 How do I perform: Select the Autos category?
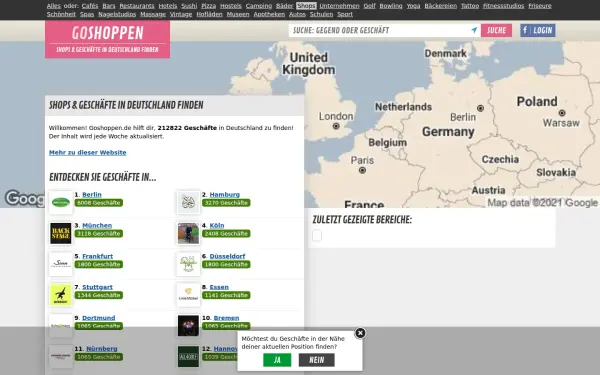click(x=297, y=14)
